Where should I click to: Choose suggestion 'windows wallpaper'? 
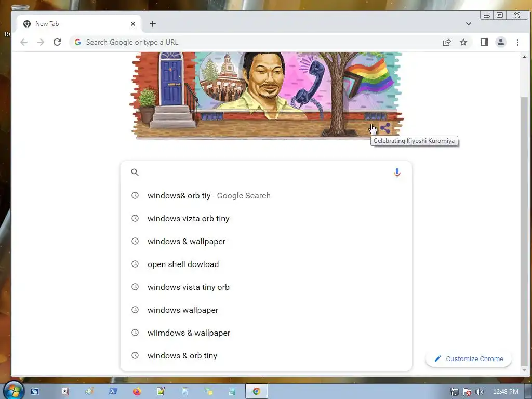click(266, 310)
